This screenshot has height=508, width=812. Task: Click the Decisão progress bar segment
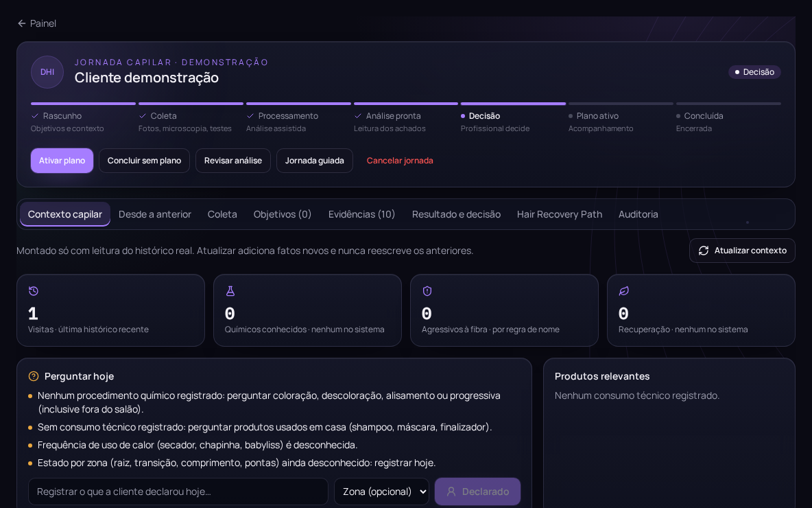[x=513, y=104]
